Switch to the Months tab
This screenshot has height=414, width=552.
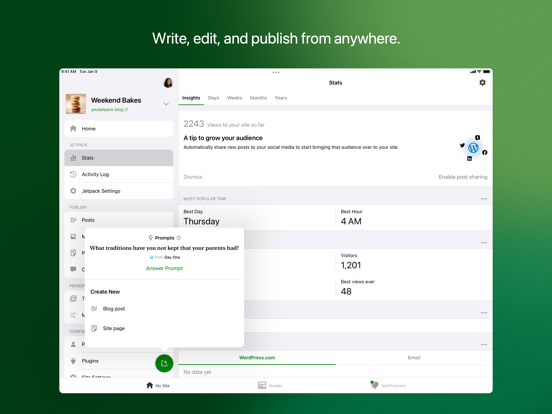pos(258,98)
